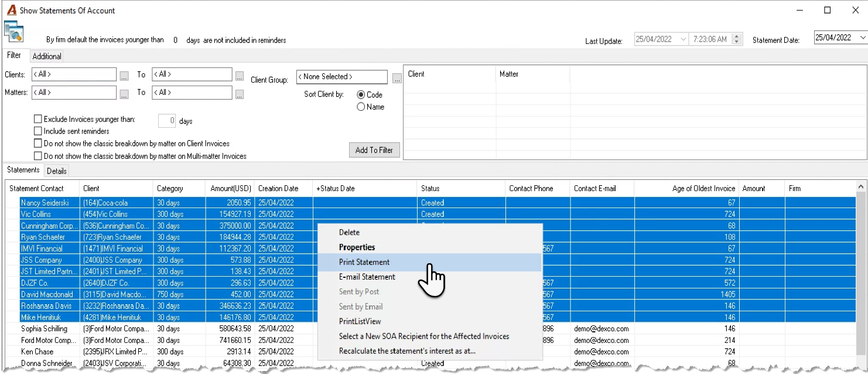The width and height of the screenshot is (868, 374).
Task: Click the Add To Filter button
Action: click(374, 150)
